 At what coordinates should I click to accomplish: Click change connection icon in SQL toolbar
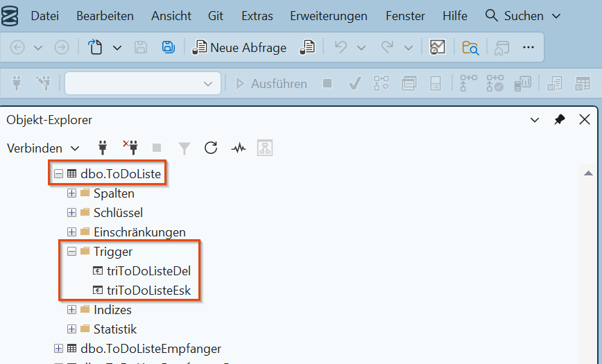pyautogui.click(x=44, y=83)
